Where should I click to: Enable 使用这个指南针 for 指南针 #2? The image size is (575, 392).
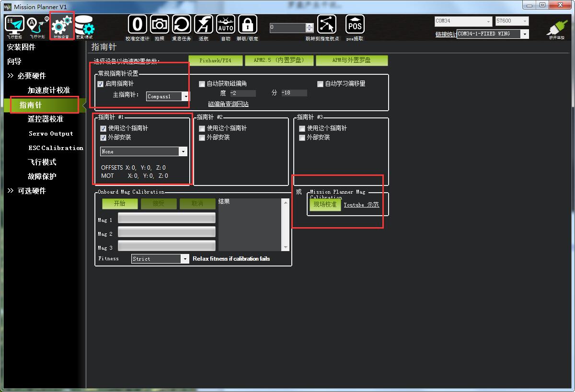point(202,128)
